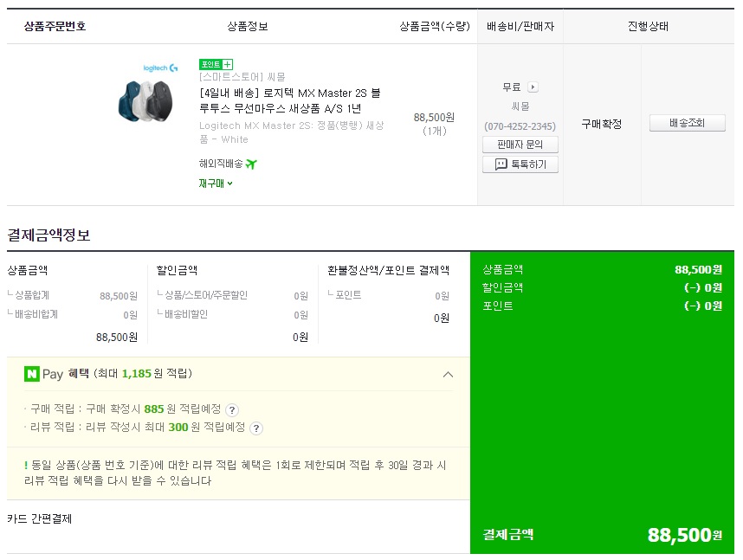Click the 배송비할인 row

(x=233, y=314)
